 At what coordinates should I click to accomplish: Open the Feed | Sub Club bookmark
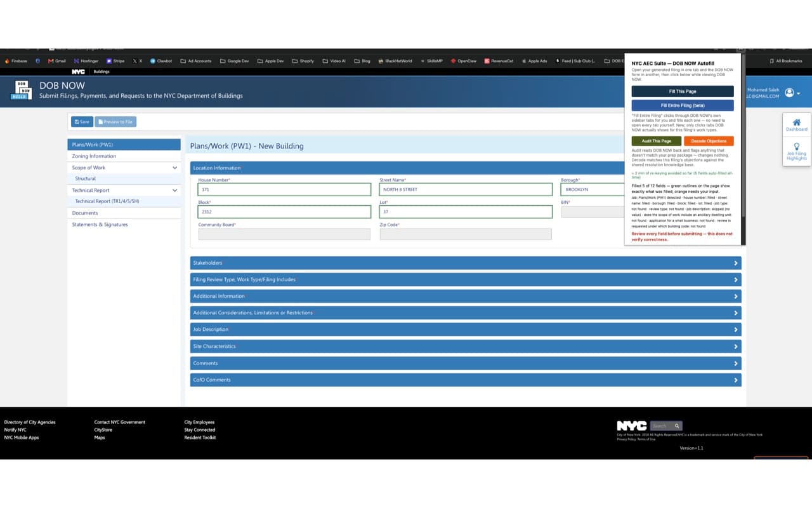[x=575, y=61]
